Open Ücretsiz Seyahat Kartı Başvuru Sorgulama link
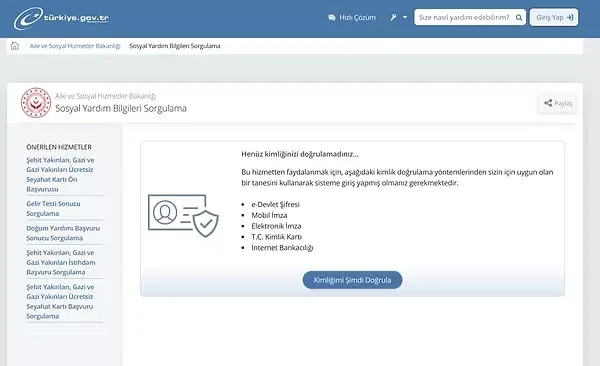600x366 pixels. point(60,301)
